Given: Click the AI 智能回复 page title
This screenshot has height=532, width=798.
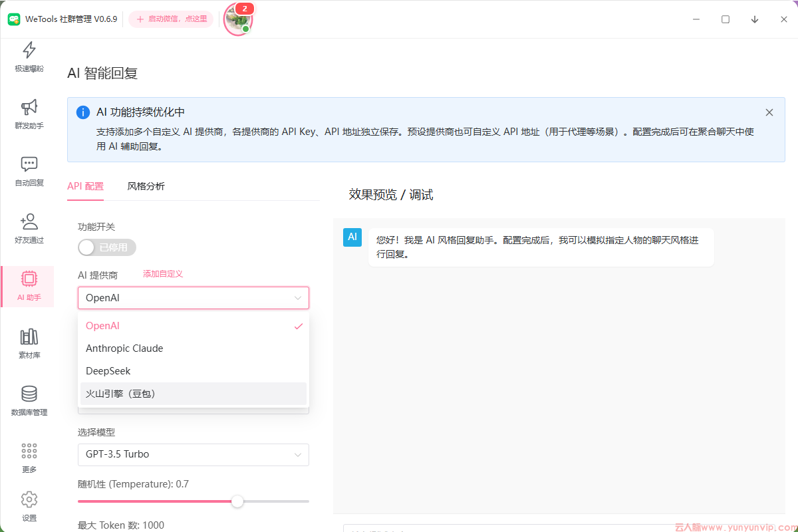Looking at the screenshot, I should point(102,73).
